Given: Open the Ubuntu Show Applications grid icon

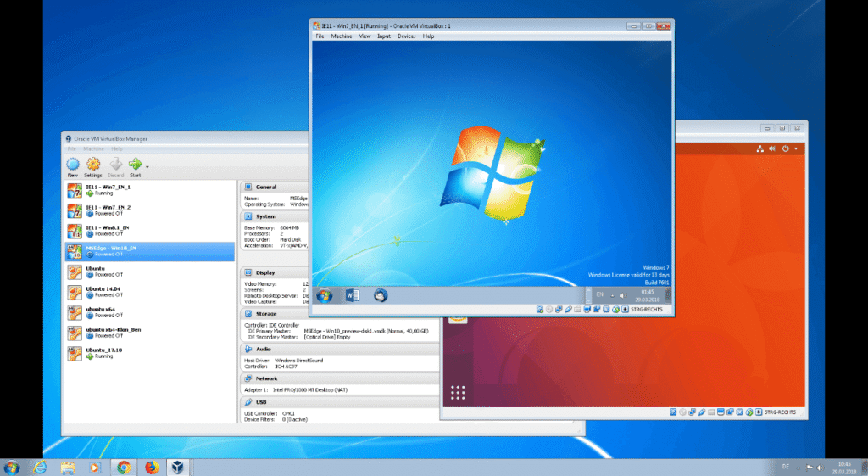Looking at the screenshot, I should [x=458, y=393].
